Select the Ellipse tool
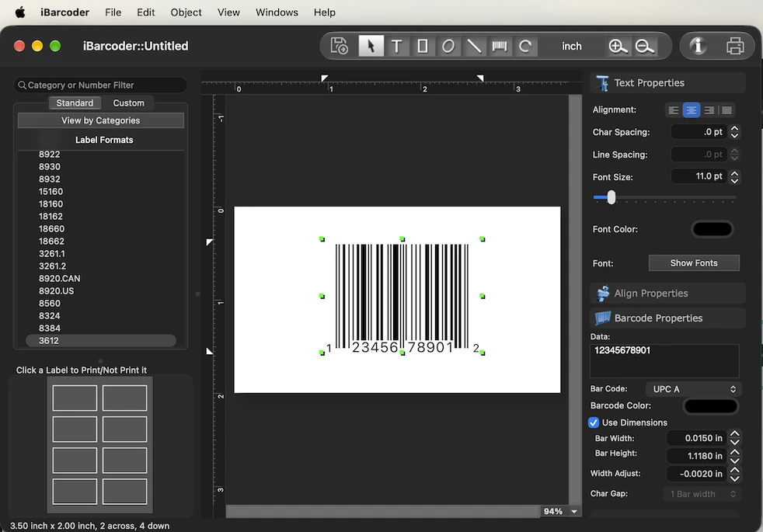Image resolution: width=763 pixels, height=532 pixels. pos(448,46)
